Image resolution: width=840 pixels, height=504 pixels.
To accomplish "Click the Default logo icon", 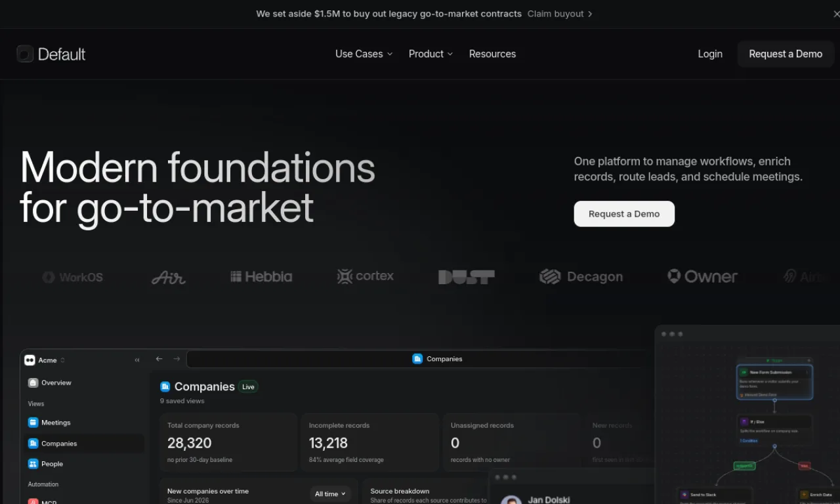I will 25,54.
